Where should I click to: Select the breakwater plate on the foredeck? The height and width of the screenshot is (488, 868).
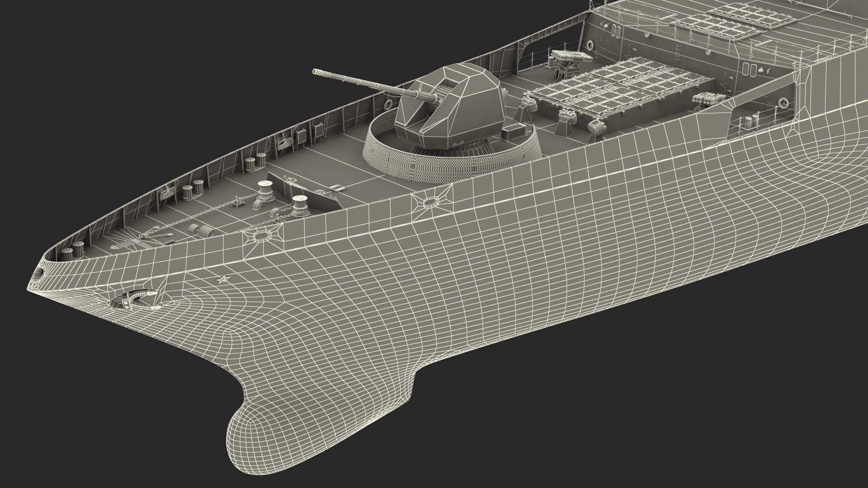click(305, 190)
